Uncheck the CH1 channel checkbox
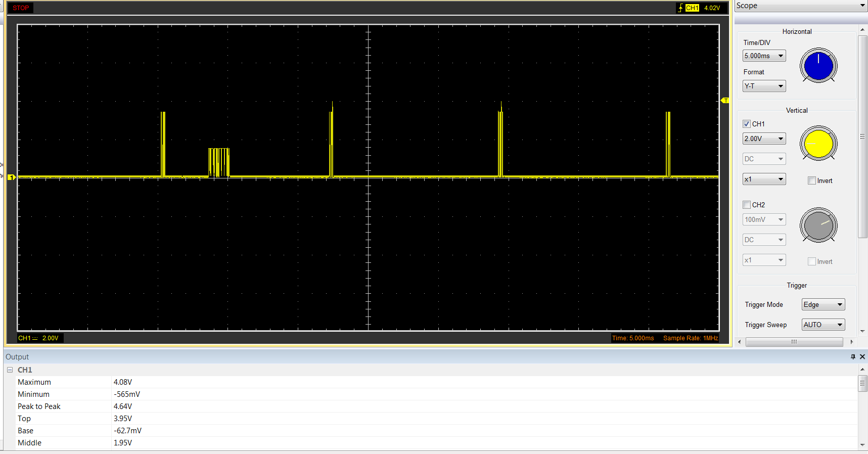Image resolution: width=868 pixels, height=454 pixels. coord(747,124)
